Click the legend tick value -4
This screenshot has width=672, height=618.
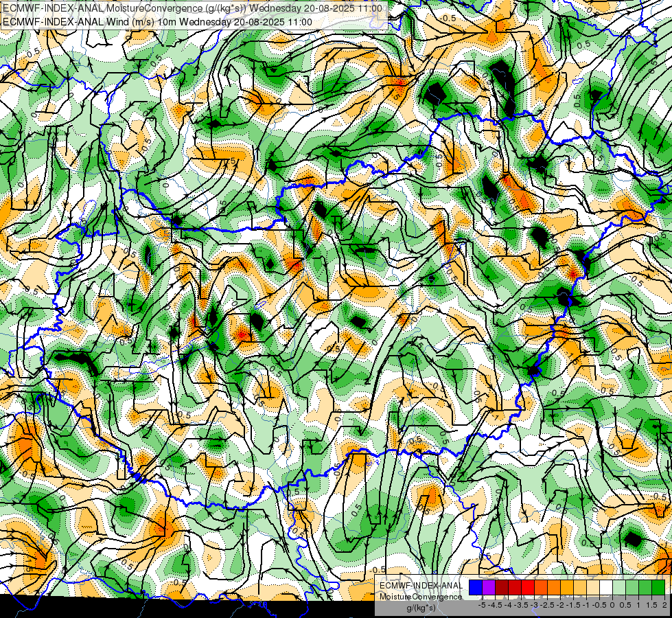(x=508, y=605)
